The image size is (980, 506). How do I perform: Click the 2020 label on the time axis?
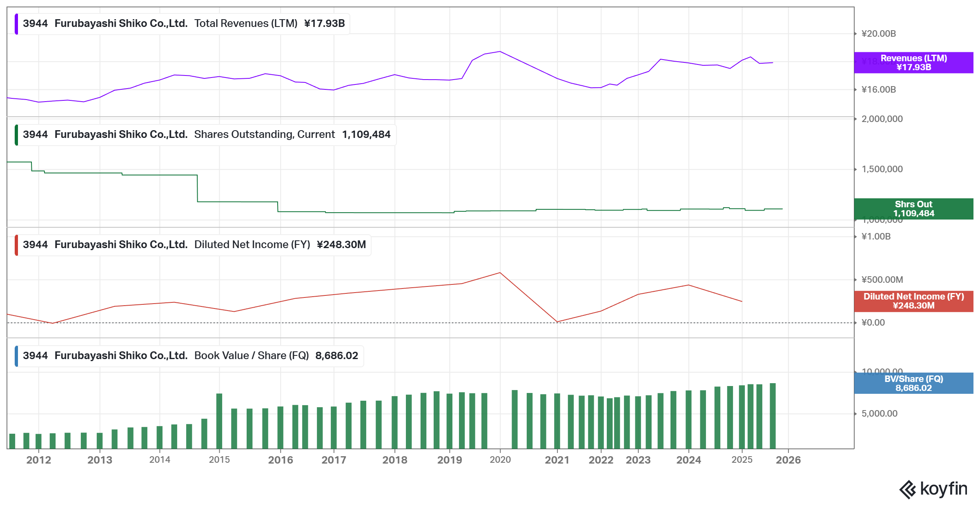(x=500, y=460)
